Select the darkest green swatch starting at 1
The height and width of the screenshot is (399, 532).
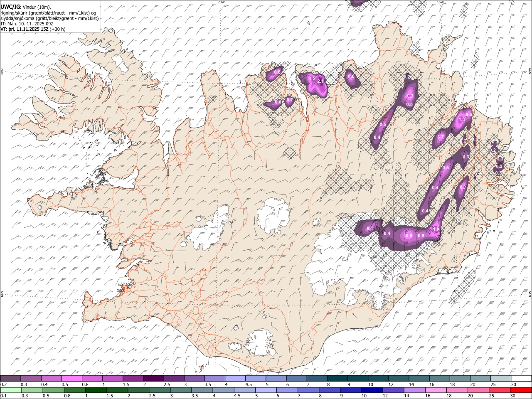tap(96, 390)
